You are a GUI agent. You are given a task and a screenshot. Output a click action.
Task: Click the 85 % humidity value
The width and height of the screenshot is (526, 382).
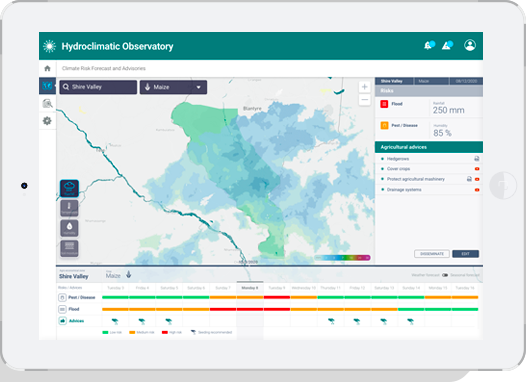442,133
